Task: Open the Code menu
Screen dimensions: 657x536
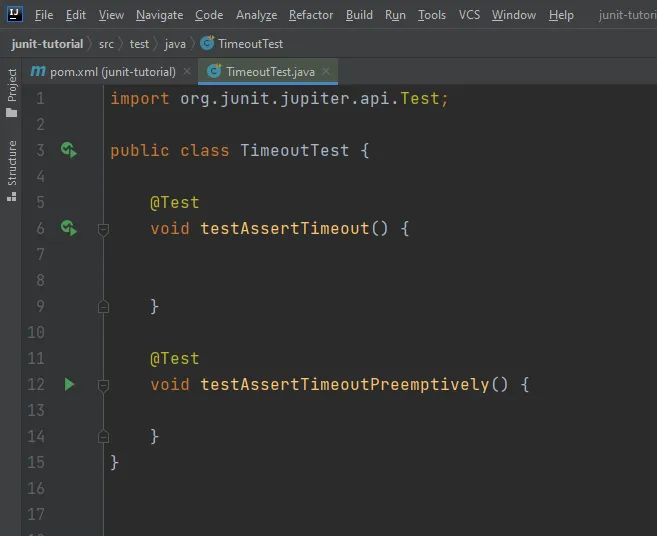Action: point(209,15)
